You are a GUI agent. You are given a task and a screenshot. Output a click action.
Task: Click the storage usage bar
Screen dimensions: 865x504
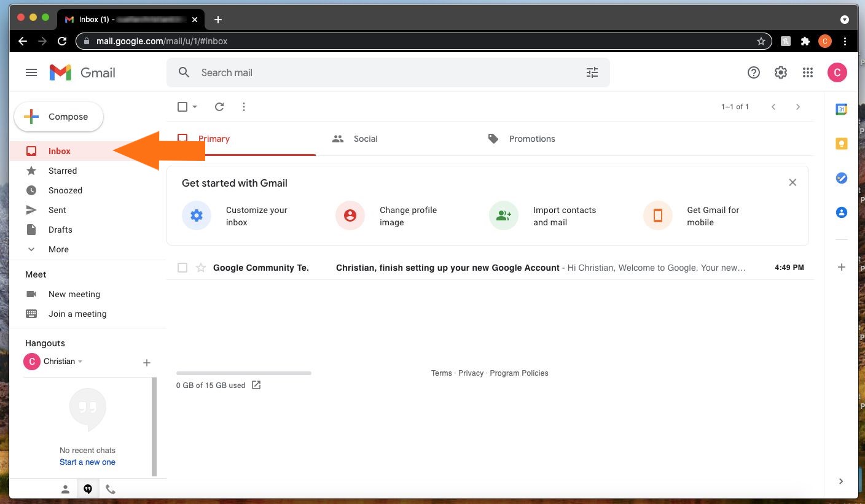(x=244, y=373)
